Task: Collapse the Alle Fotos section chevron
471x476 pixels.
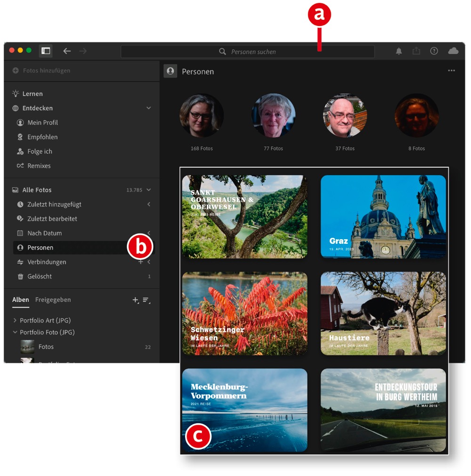Action: coord(149,190)
